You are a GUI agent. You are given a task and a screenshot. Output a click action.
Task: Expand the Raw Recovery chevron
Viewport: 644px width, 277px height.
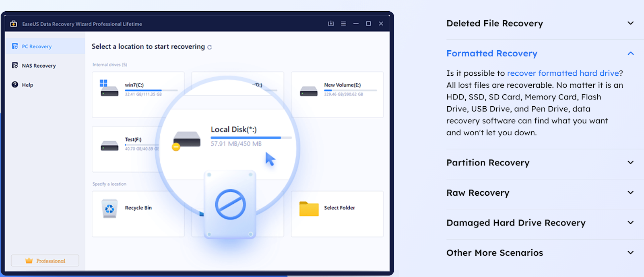pyautogui.click(x=631, y=193)
